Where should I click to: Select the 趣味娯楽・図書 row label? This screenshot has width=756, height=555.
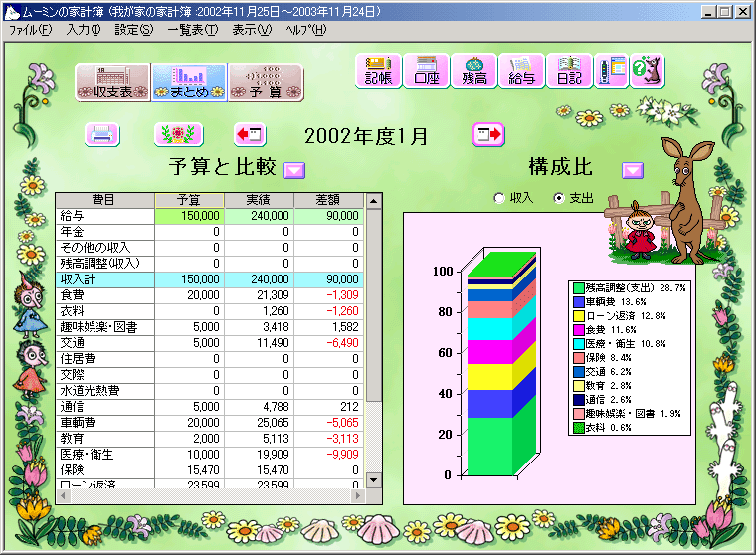pyautogui.click(x=104, y=327)
